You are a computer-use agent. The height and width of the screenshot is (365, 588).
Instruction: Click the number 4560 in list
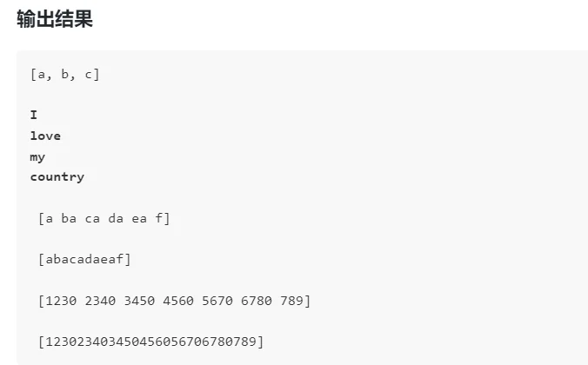pyautogui.click(x=178, y=301)
